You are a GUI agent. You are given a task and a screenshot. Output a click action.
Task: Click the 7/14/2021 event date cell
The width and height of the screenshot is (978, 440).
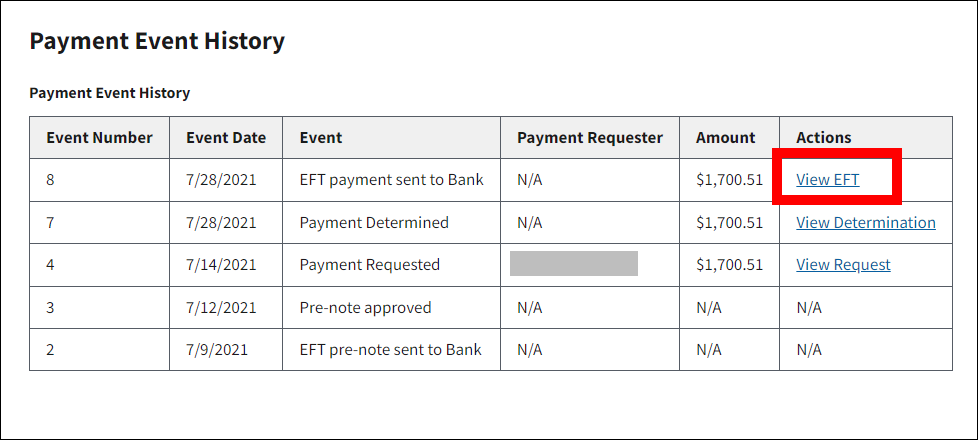coord(221,265)
